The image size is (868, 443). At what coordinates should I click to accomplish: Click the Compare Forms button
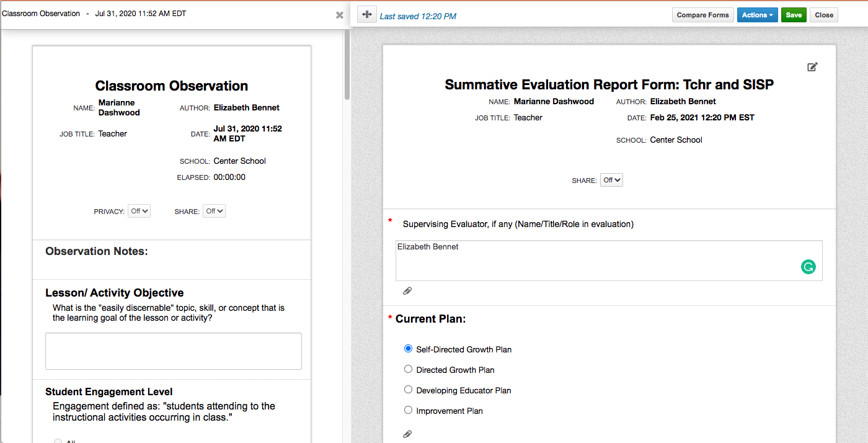coord(702,14)
